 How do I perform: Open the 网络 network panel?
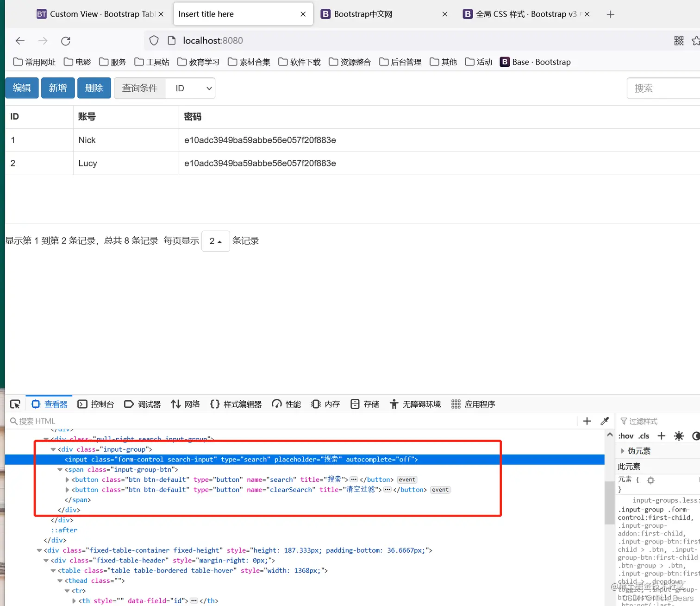185,404
